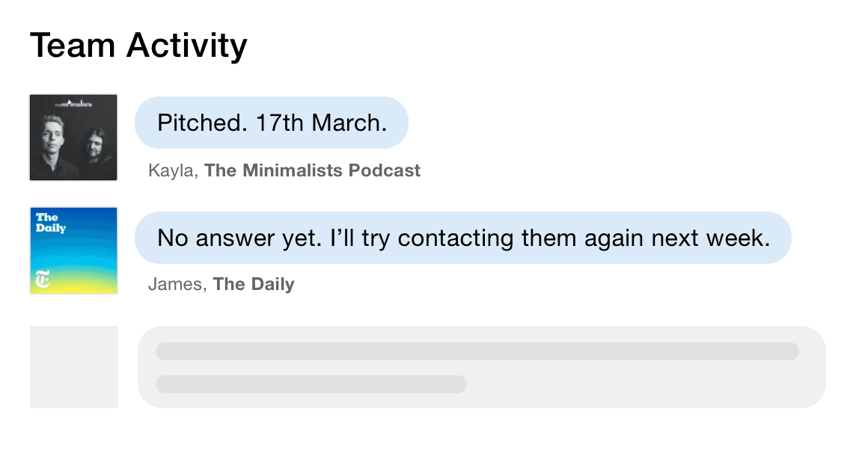This screenshot has height=450, width=868.
Task: Click The Minimalists Podcast cover art
Action: 73,136
